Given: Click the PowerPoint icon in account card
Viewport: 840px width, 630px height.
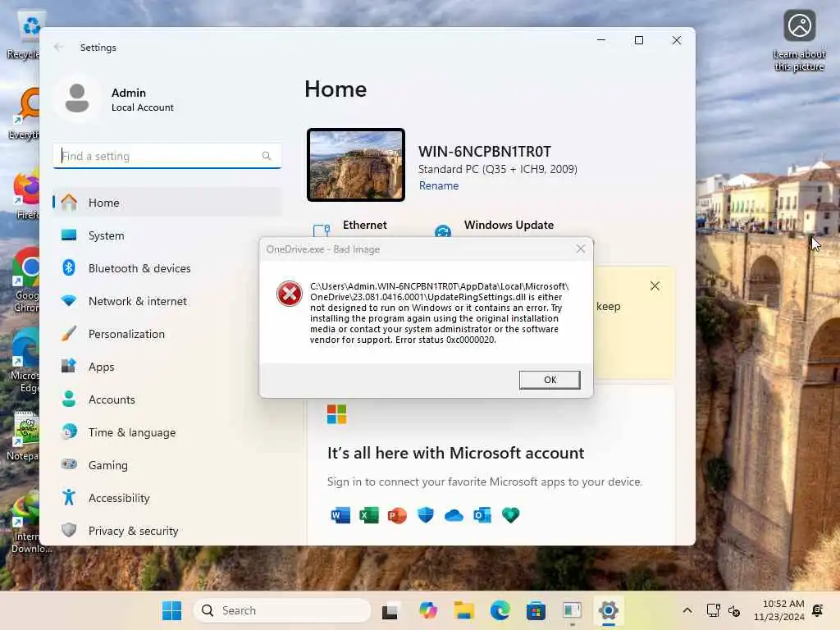Looking at the screenshot, I should (397, 515).
